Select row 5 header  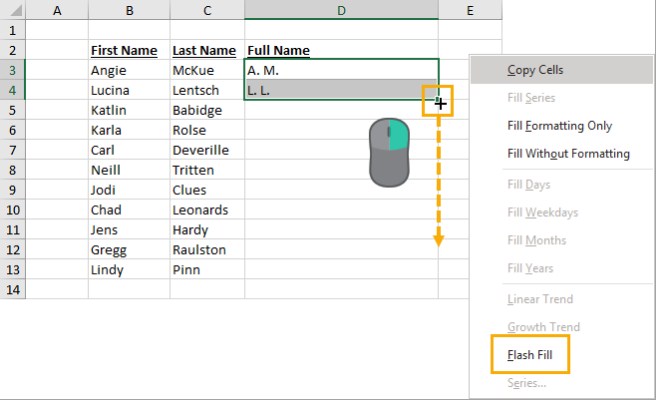pos(13,110)
